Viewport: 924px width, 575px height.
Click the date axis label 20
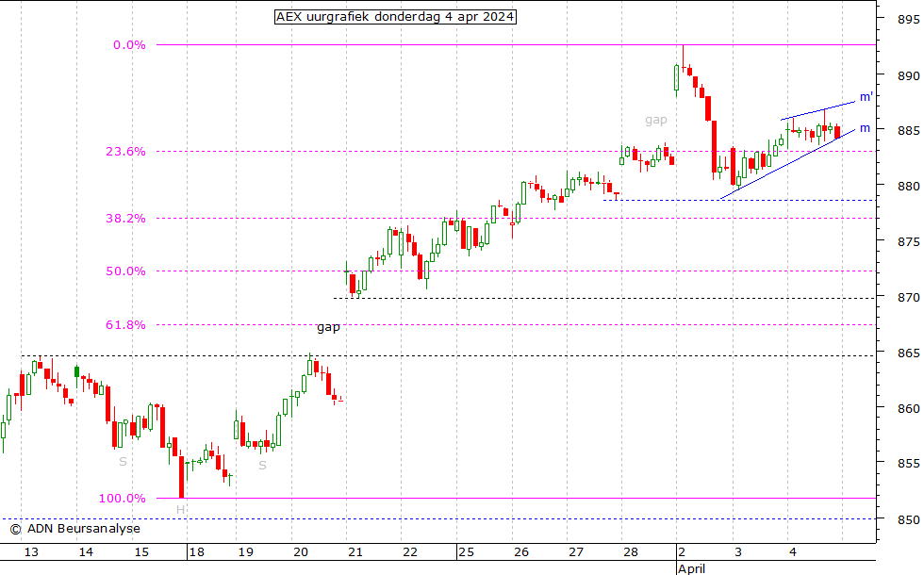tap(301, 552)
